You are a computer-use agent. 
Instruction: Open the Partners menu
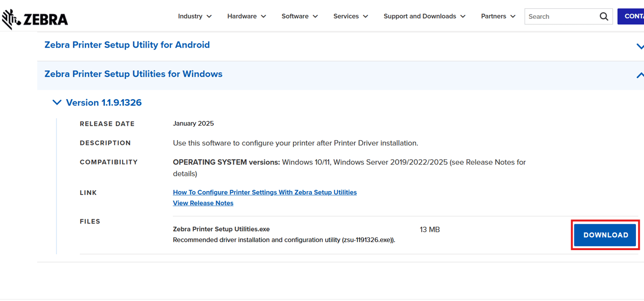point(498,16)
